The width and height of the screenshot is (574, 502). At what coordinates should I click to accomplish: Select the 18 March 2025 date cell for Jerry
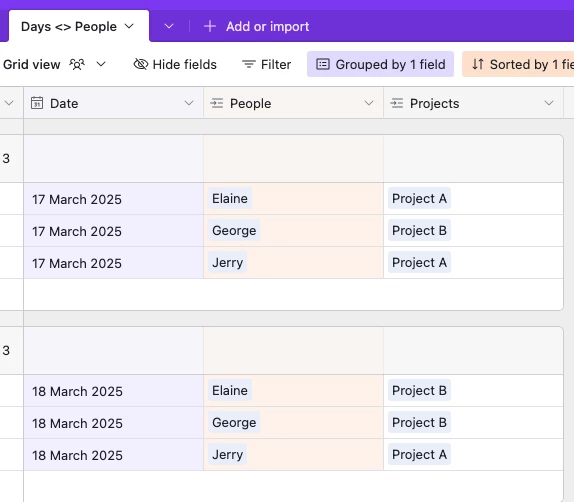click(113, 455)
